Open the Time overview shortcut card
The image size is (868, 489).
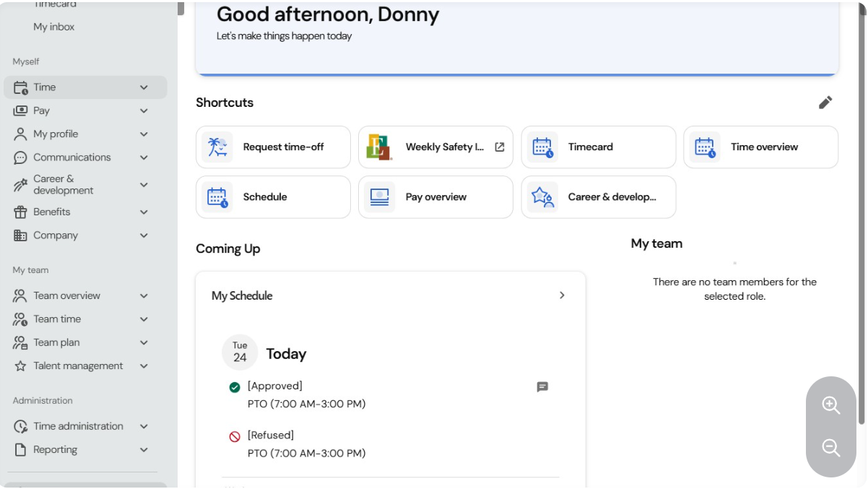pyautogui.click(x=761, y=147)
